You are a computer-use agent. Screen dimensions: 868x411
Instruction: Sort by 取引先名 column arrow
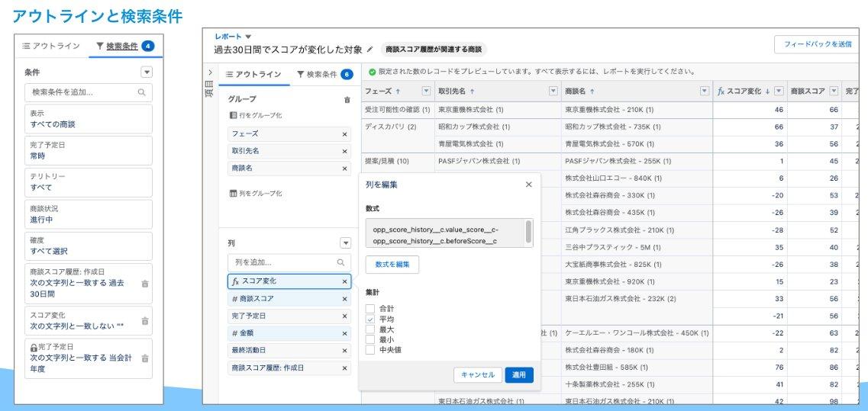pos(472,92)
